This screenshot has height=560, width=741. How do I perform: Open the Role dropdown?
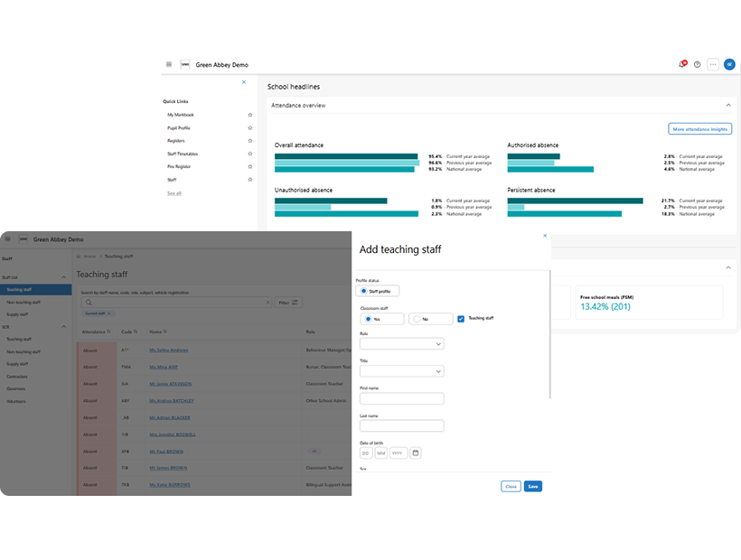click(x=401, y=344)
